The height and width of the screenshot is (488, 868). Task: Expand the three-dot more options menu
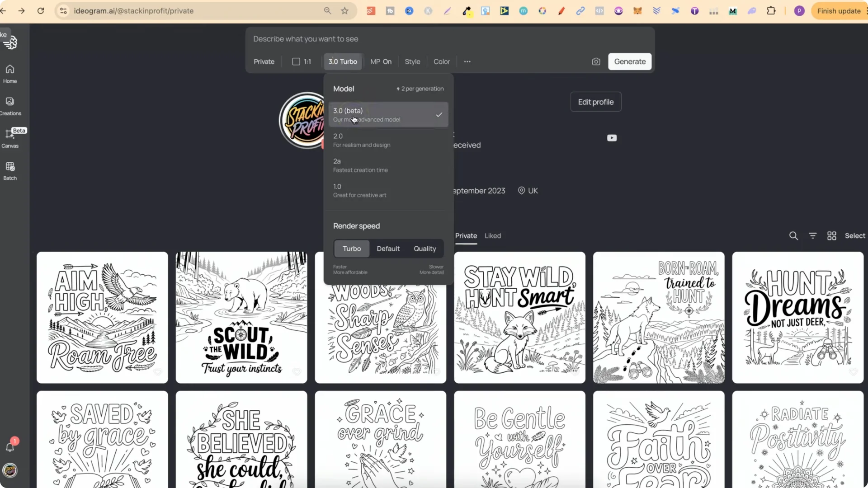(x=467, y=61)
